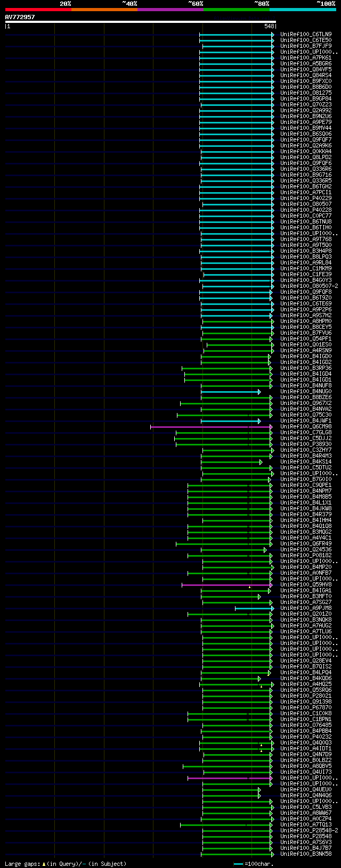
Task: Click the Large gaps legend text
Action: (66, 864)
